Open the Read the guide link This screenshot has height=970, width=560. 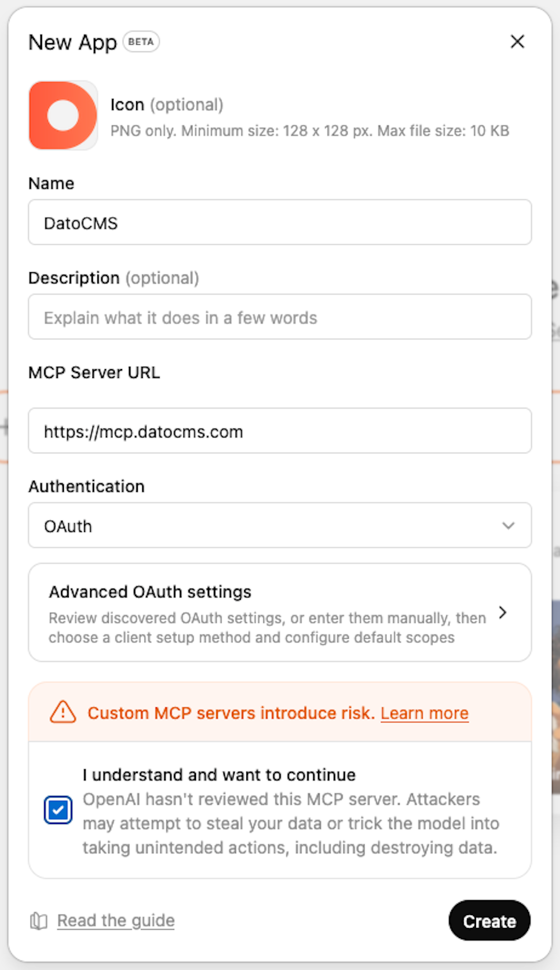(116, 921)
